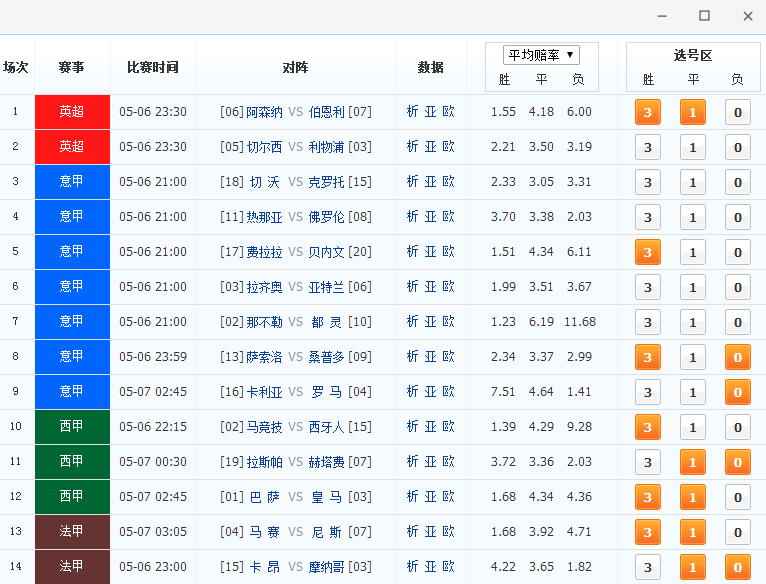
Task: Open 亚 Asian odds for 阿森纳 vs 伯恩利
Action: (x=430, y=111)
